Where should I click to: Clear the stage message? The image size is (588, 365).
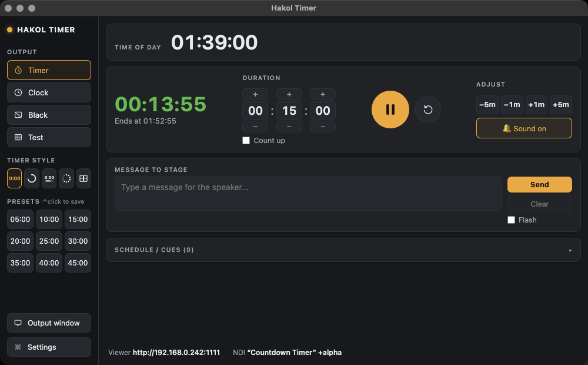coord(540,204)
